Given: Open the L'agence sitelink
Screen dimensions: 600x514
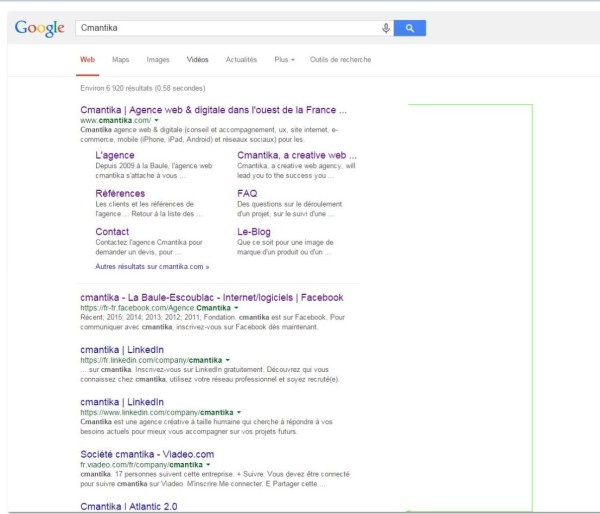Looking at the screenshot, I should point(115,155).
